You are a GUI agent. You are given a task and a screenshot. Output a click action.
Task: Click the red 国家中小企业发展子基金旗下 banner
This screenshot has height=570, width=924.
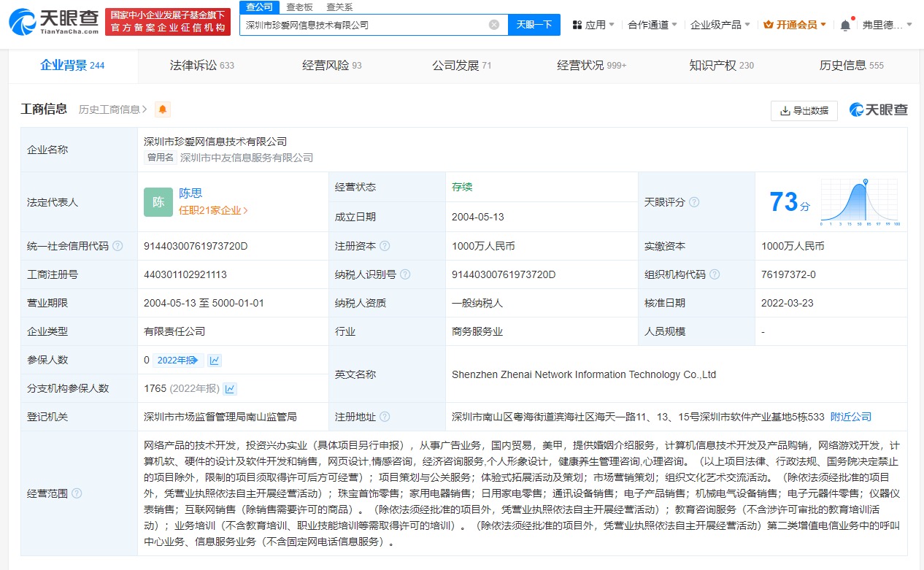click(168, 22)
